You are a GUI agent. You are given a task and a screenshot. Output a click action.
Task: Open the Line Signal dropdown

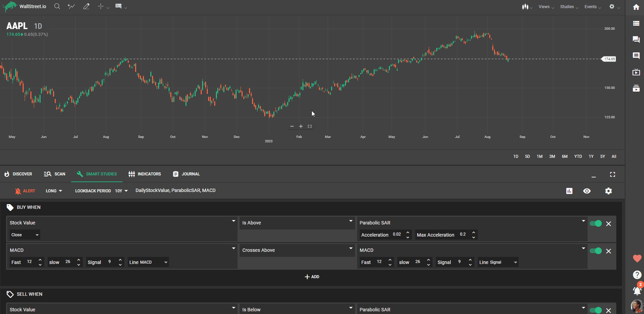click(x=498, y=262)
